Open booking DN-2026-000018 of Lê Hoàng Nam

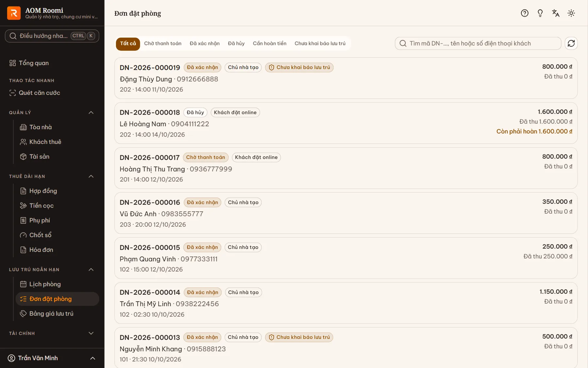tap(346, 123)
